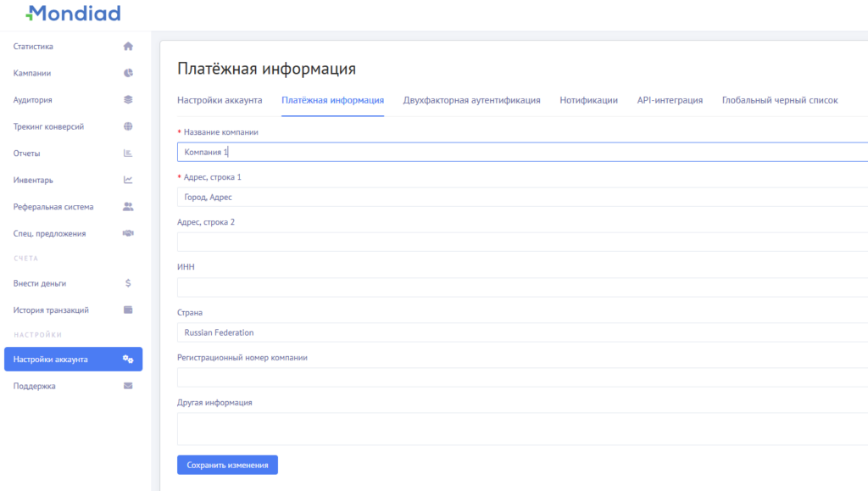Image resolution: width=868 pixels, height=491 pixels.
Task: Open Аудитория via its layers icon
Action: [128, 99]
